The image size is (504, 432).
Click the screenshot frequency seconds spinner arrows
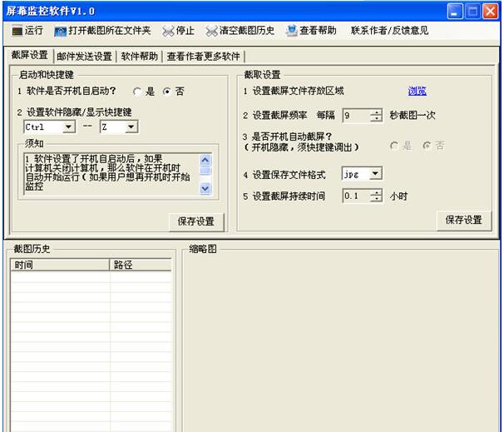376,116
